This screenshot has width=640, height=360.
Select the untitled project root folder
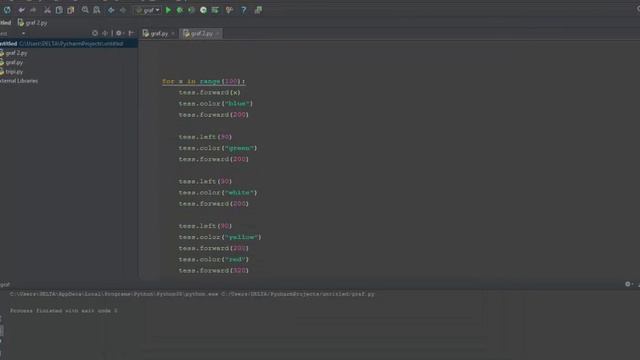pyautogui.click(x=69, y=43)
